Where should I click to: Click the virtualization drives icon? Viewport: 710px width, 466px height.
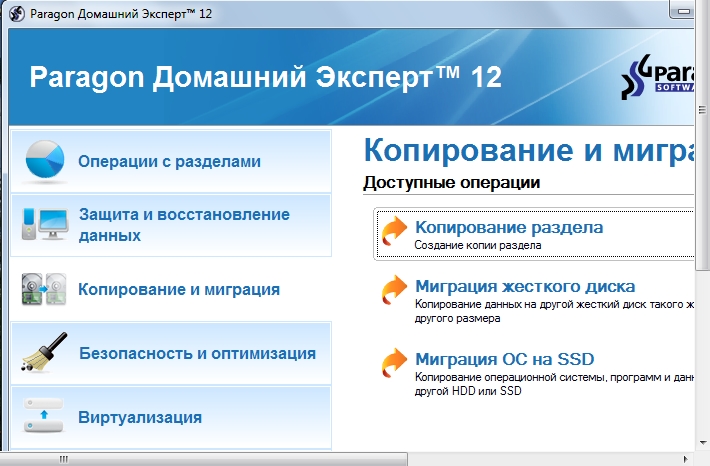click(x=43, y=415)
